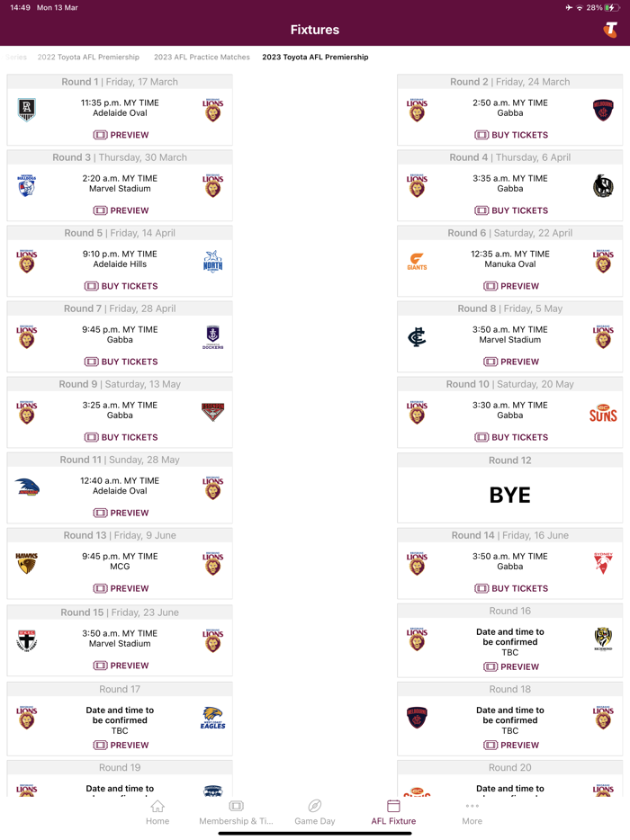Switch to the 2022 Toyota AFL Premiership tab

click(x=90, y=57)
